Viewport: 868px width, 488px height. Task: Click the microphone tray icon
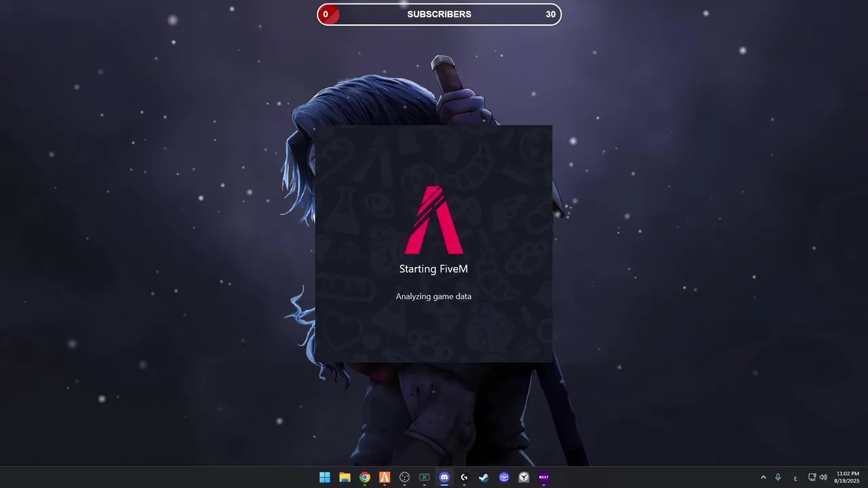click(778, 477)
